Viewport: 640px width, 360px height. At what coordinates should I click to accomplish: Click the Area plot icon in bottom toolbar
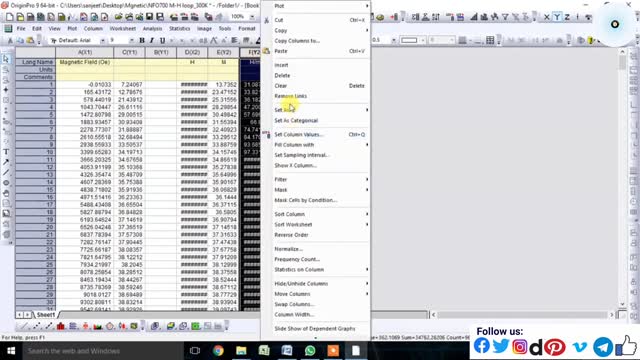pyautogui.click(x=98, y=326)
